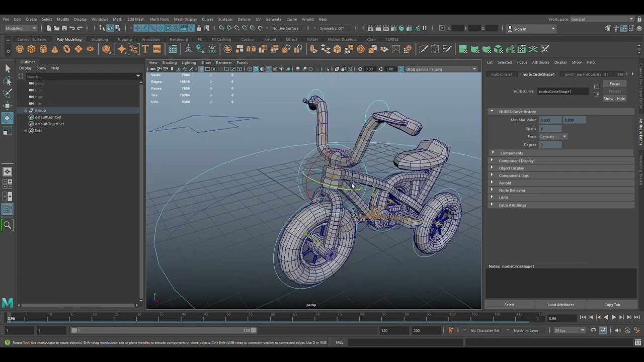Open the Create Type tool (T icon)
The width and height of the screenshot is (644, 362).
tap(144, 49)
